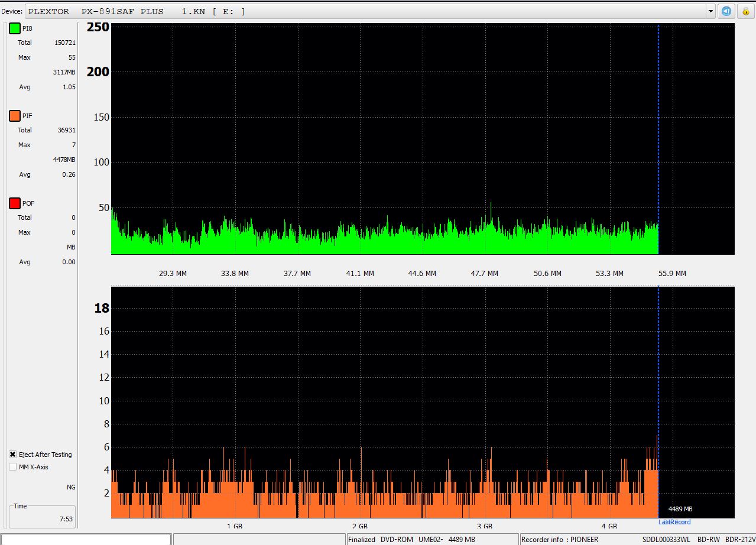Click the 4489 MB label in PIF graph

tap(680, 509)
